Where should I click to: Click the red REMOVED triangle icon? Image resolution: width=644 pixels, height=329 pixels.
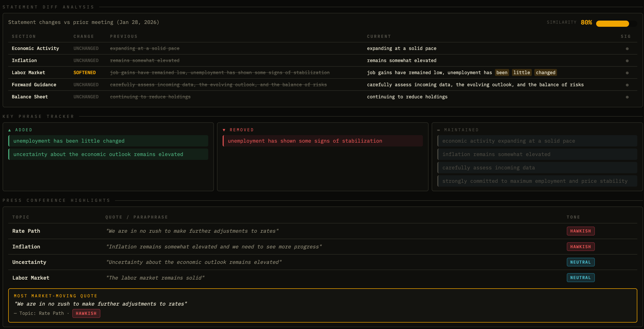coord(224,130)
